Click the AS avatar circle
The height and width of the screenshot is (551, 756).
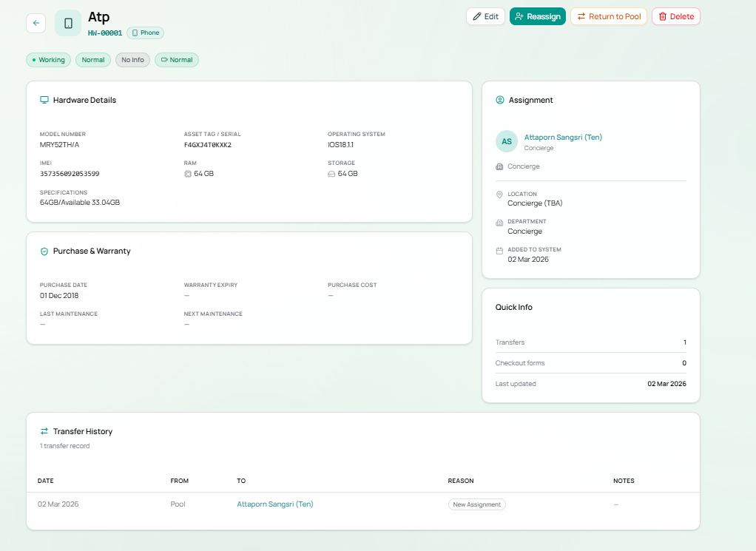[506, 141]
